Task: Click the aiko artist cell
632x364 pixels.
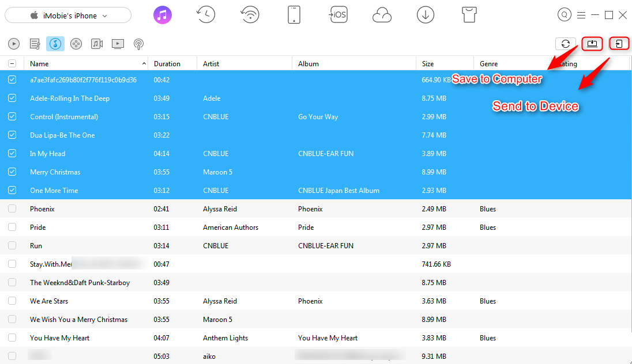Action: click(209, 357)
